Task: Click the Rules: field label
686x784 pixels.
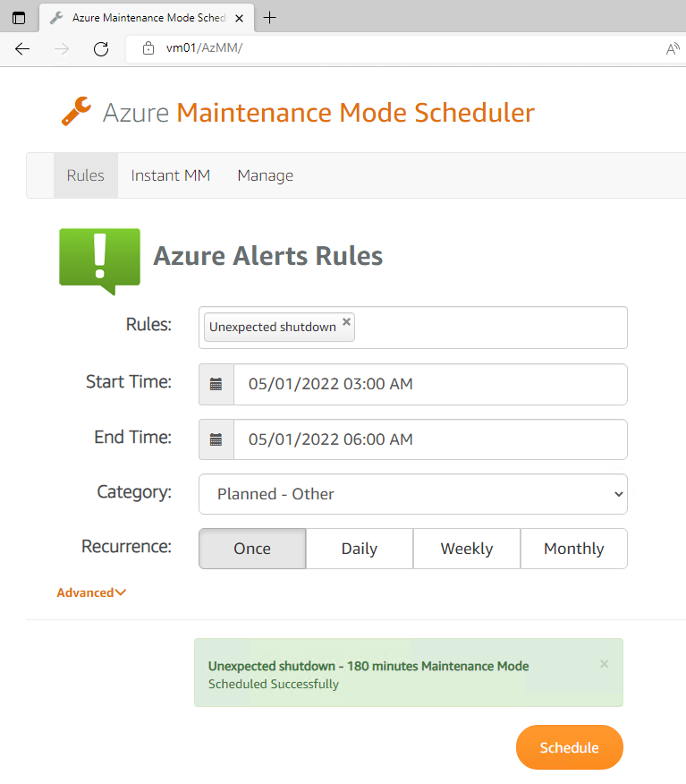Action: pyautogui.click(x=148, y=325)
